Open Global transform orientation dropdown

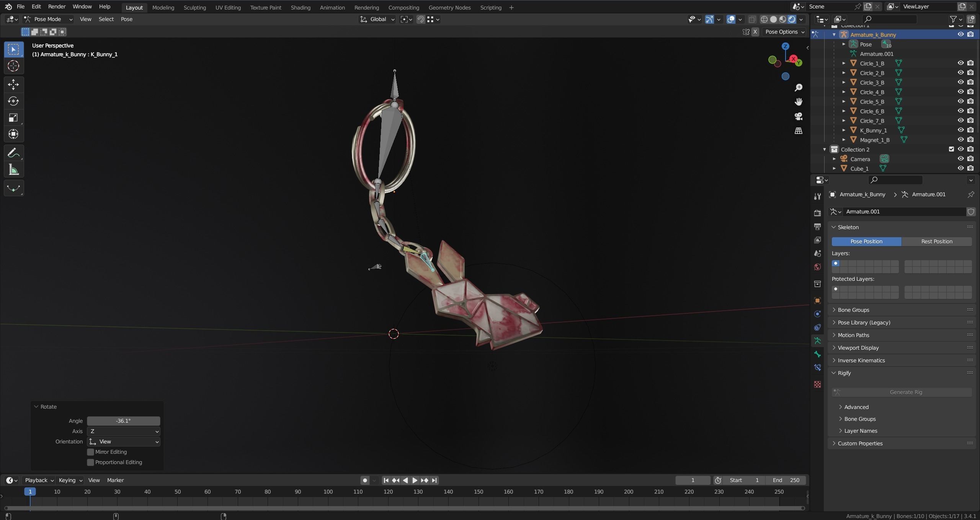click(377, 19)
